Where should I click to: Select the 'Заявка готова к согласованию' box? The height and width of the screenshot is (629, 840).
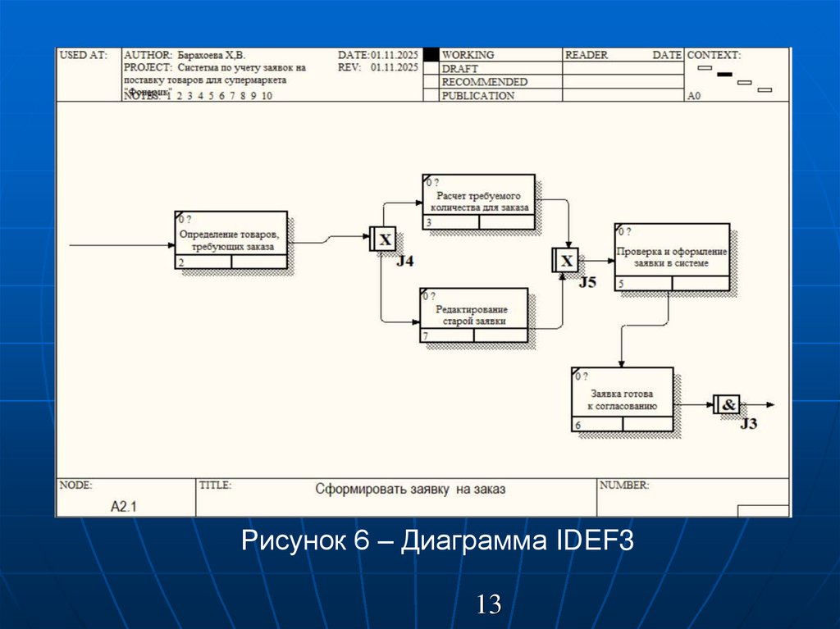(x=622, y=399)
